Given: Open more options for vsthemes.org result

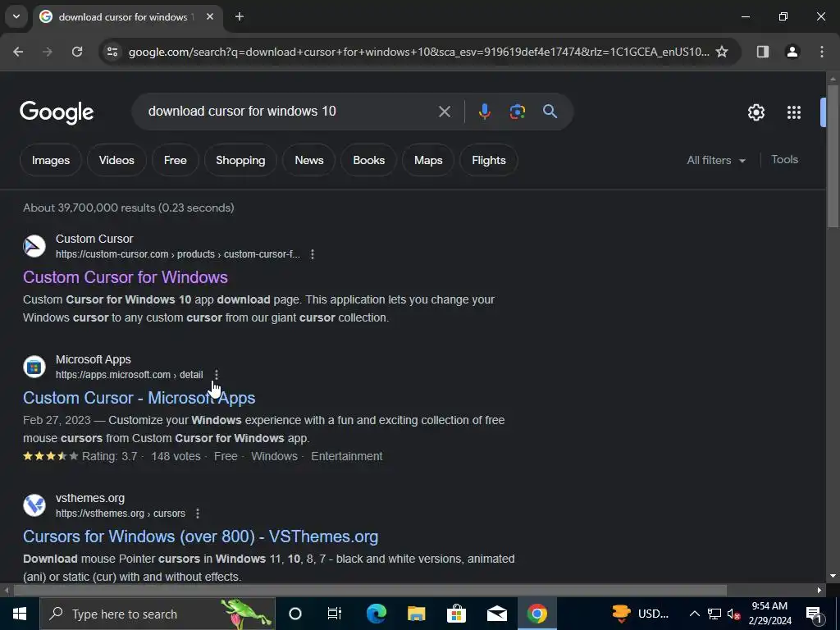Looking at the screenshot, I should 197,514.
